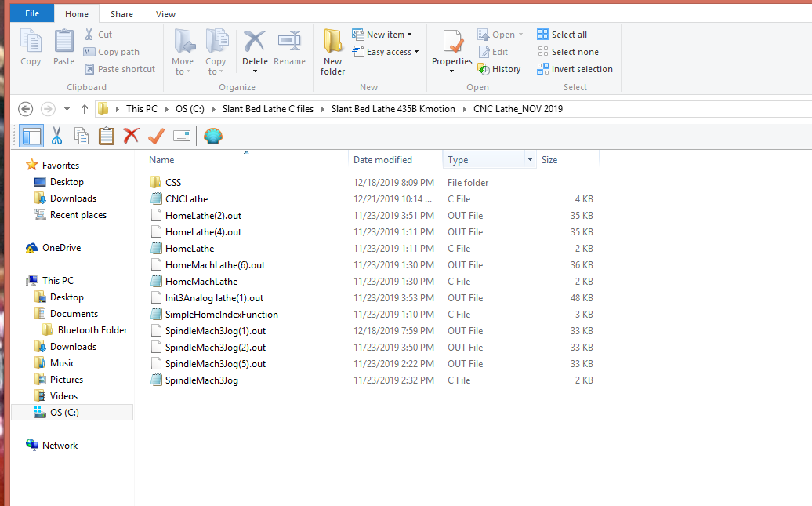Open the recent locations dropdown arrow
Viewport: 812px width, 506px height.
[67, 109]
